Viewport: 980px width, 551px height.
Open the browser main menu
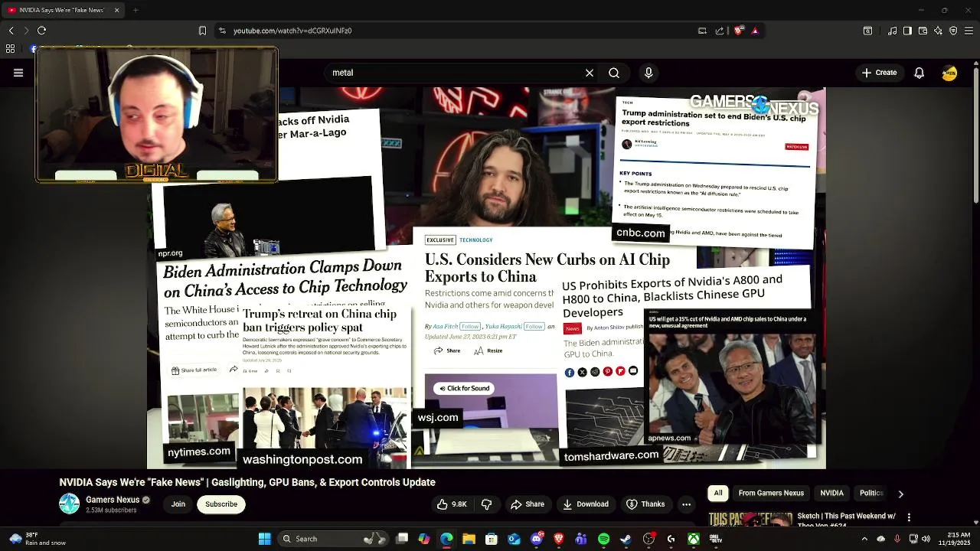coord(969,31)
